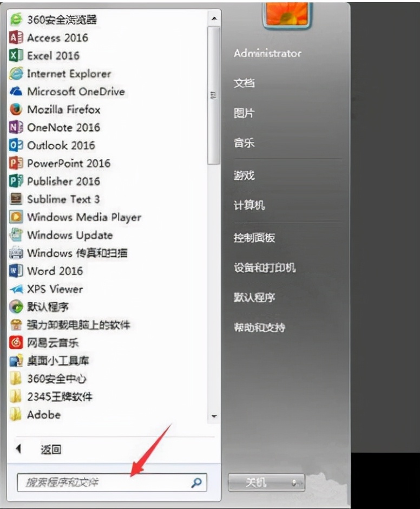Open the Windows 传真和扫描 icon
This screenshot has height=509, width=420.
(16, 253)
